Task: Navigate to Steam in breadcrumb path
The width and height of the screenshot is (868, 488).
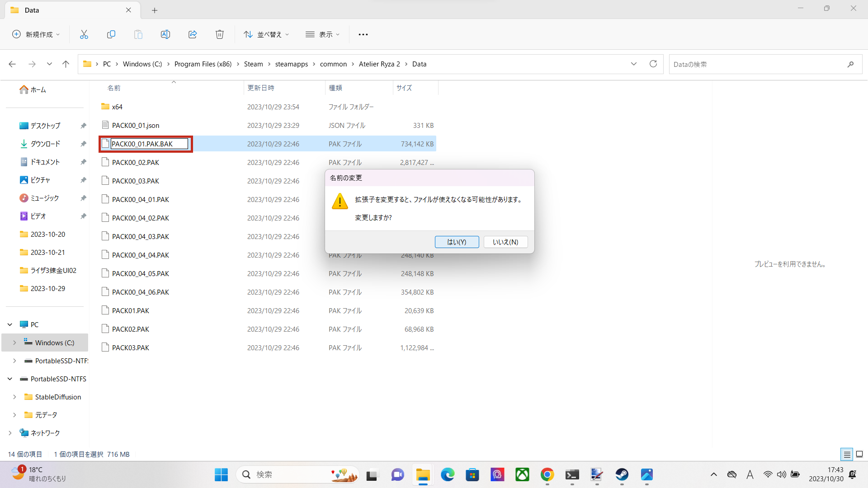Action: (x=253, y=64)
